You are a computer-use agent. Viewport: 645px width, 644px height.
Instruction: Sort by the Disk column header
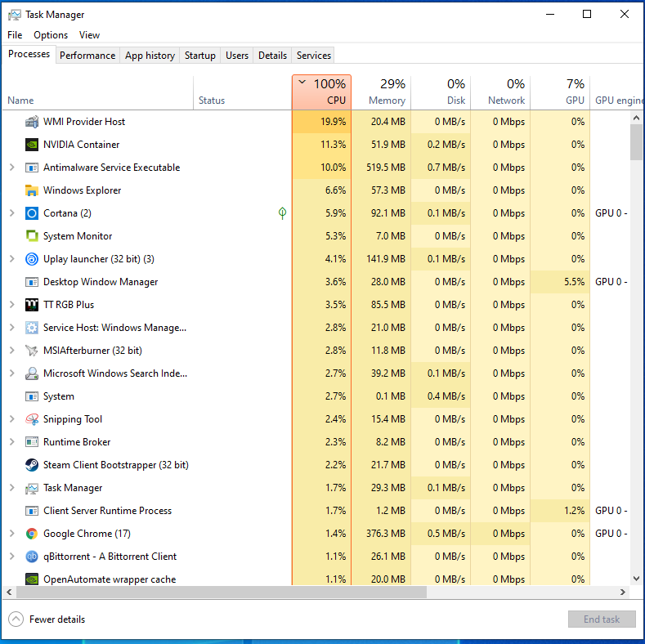point(441,92)
